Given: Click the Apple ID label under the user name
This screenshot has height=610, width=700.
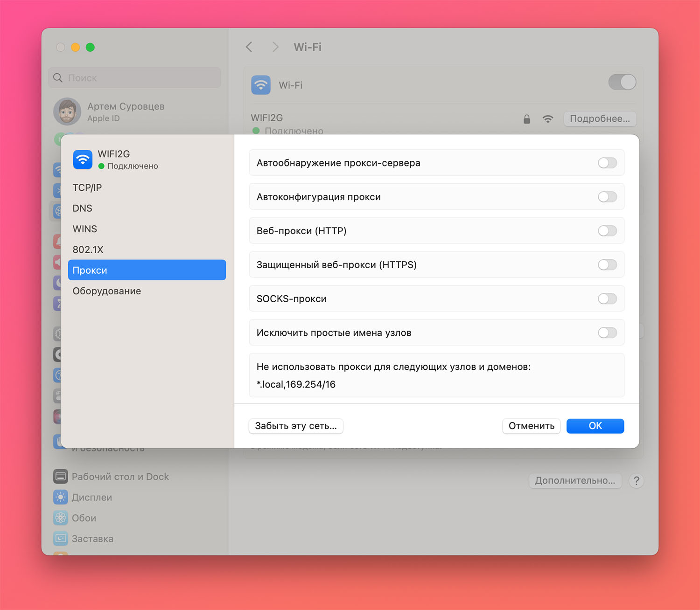Looking at the screenshot, I should pyautogui.click(x=104, y=118).
